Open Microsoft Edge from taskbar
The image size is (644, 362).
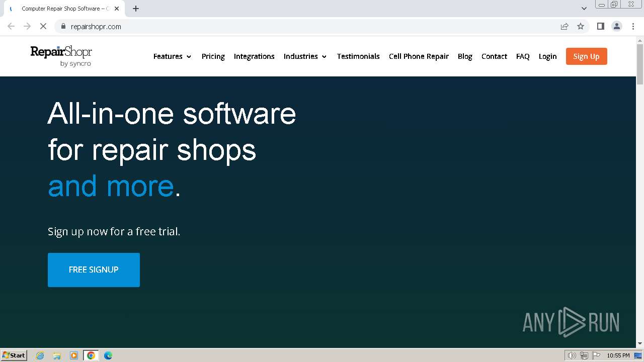point(108,355)
